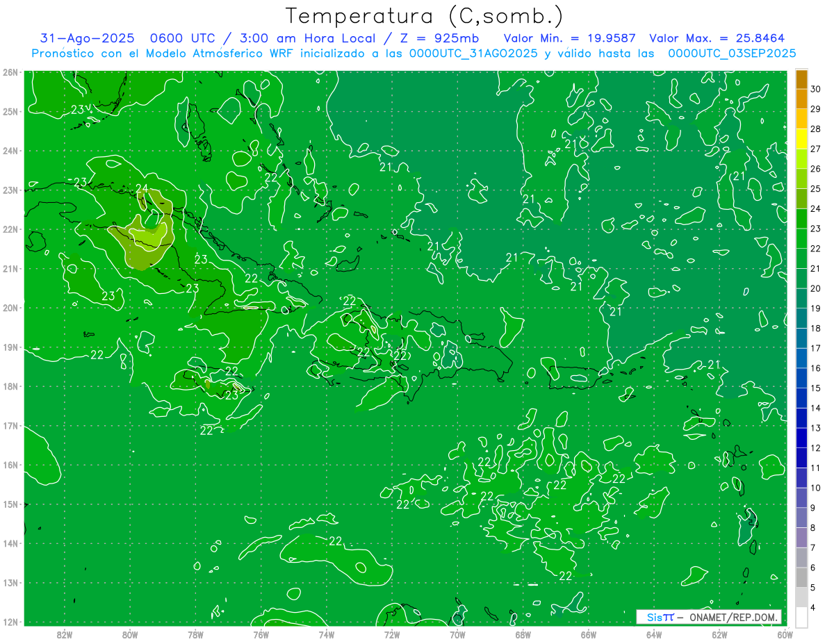Viewport: 834px width, 644px height.
Task: Click the title 'Temperatura (C,somb.)'
Action: pos(425,17)
